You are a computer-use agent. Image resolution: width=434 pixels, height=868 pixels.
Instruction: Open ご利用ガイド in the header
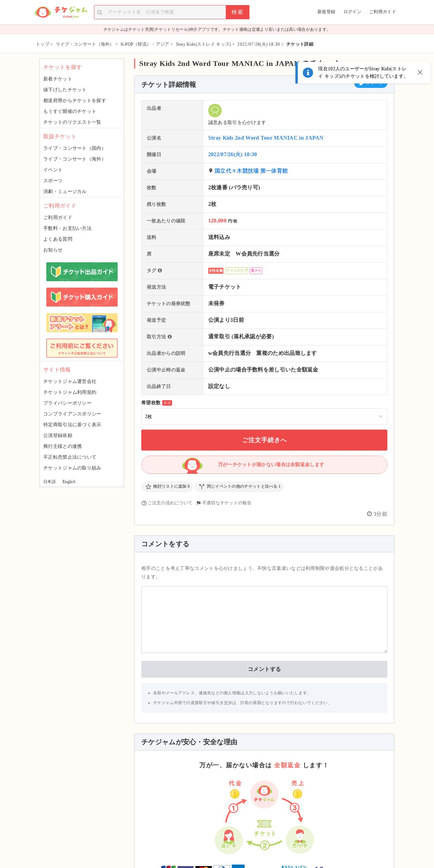click(x=382, y=12)
